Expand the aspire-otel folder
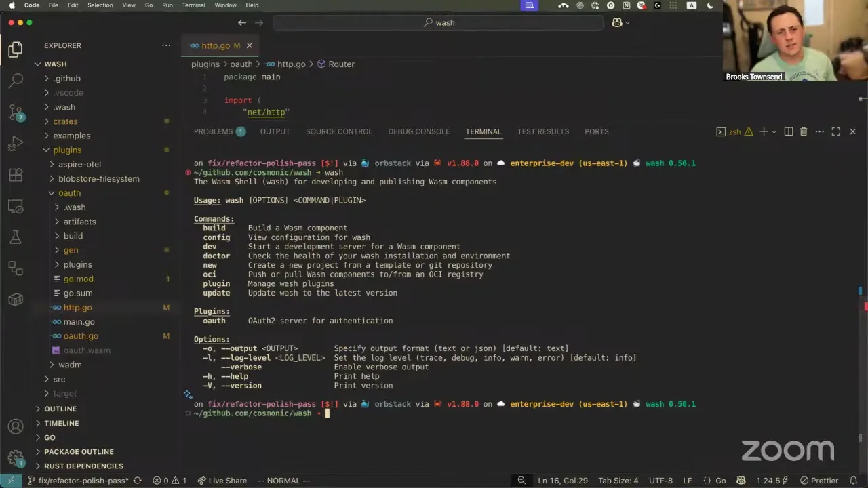 pyautogui.click(x=52, y=164)
